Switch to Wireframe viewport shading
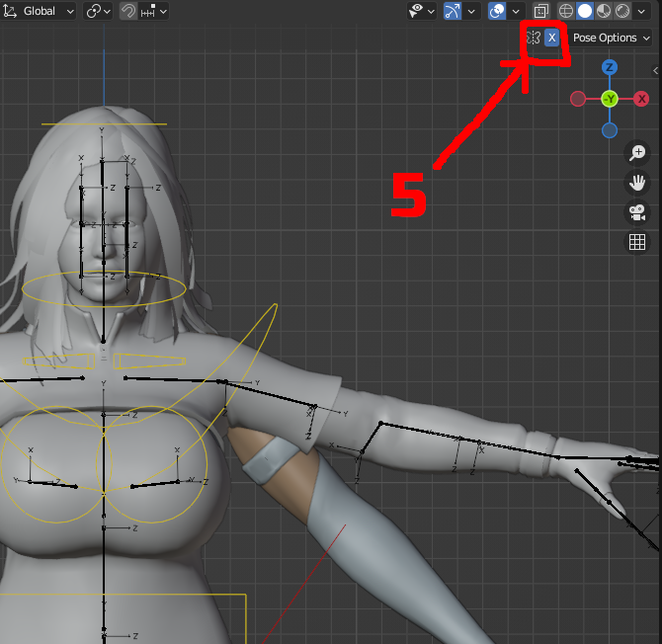The width and height of the screenshot is (662, 644). click(x=566, y=11)
